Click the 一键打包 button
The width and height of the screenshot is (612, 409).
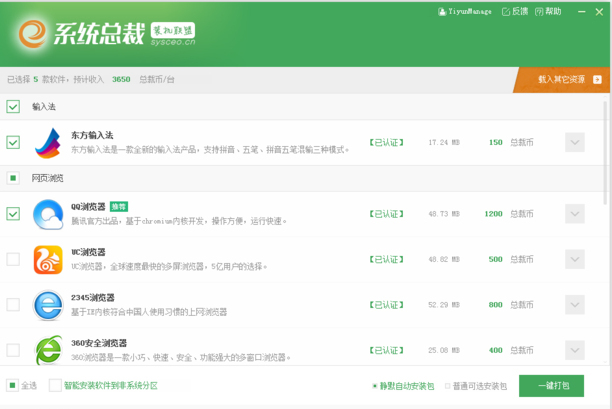[x=552, y=386]
